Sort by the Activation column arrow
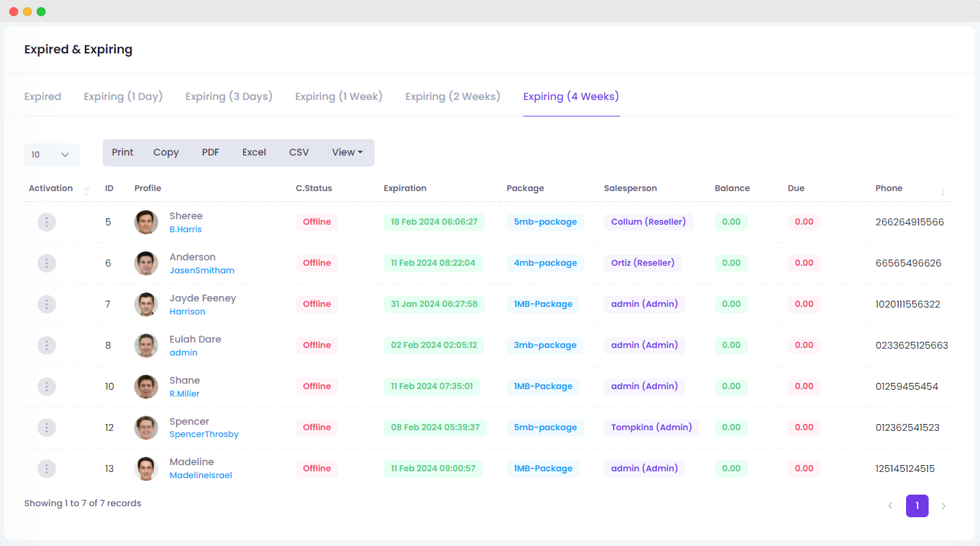980x546 pixels. (x=87, y=191)
